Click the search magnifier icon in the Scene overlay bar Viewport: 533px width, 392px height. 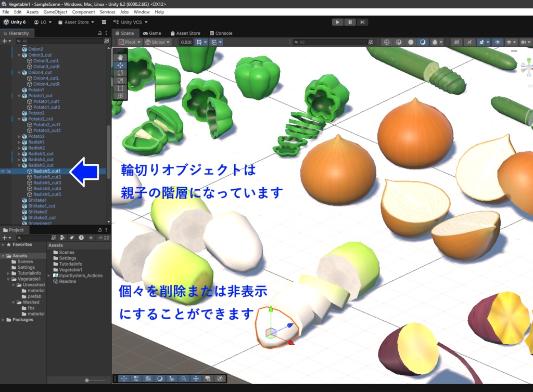point(184,378)
